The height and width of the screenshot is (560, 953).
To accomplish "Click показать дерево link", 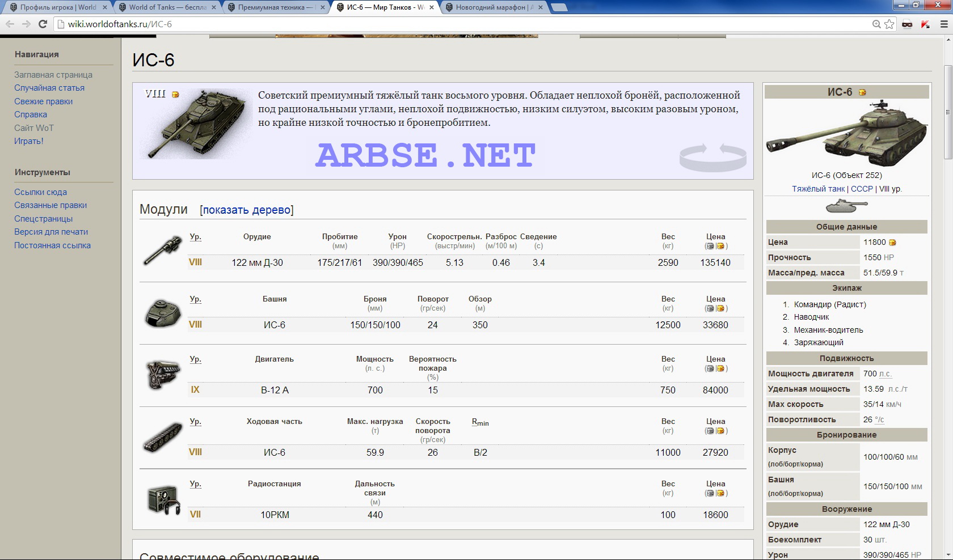I will click(x=247, y=210).
